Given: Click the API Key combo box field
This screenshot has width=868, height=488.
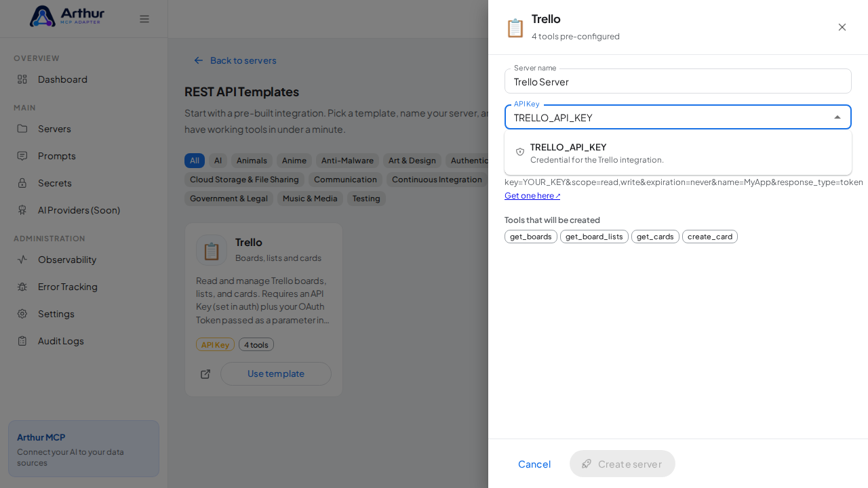Looking at the screenshot, I should (678, 117).
